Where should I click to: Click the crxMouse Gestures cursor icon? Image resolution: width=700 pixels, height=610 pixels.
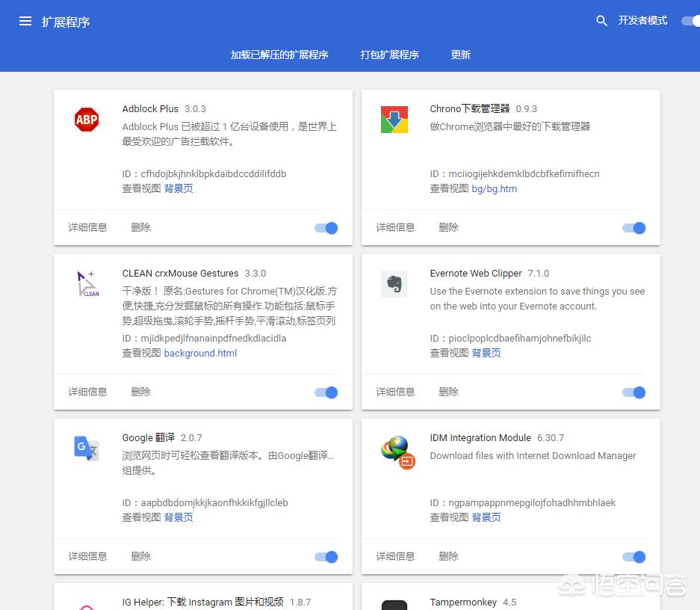[x=87, y=284]
